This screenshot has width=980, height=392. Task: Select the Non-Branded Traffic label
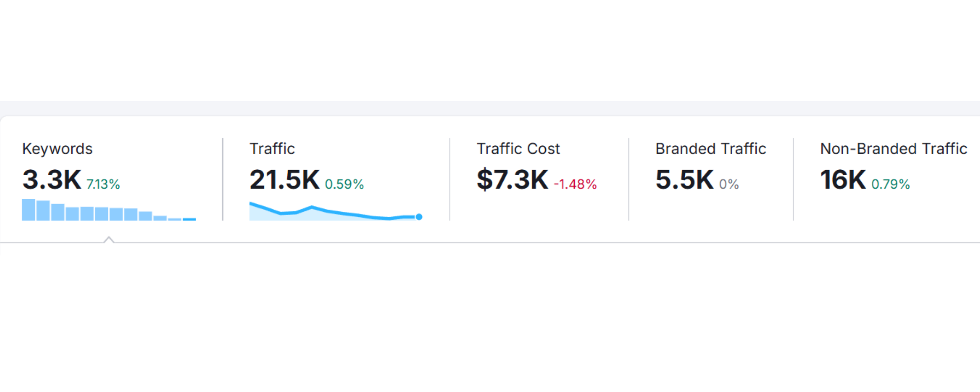tap(894, 149)
